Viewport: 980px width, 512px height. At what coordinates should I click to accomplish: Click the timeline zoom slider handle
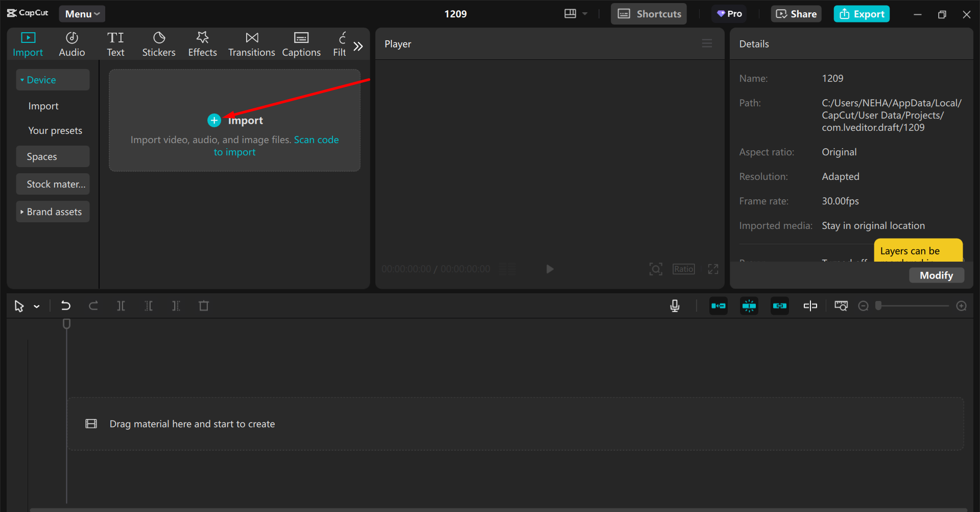coord(878,306)
